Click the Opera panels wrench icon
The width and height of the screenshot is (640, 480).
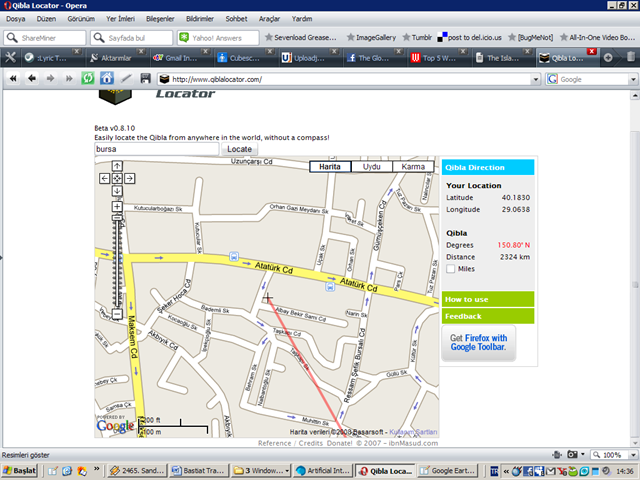tap(10, 58)
